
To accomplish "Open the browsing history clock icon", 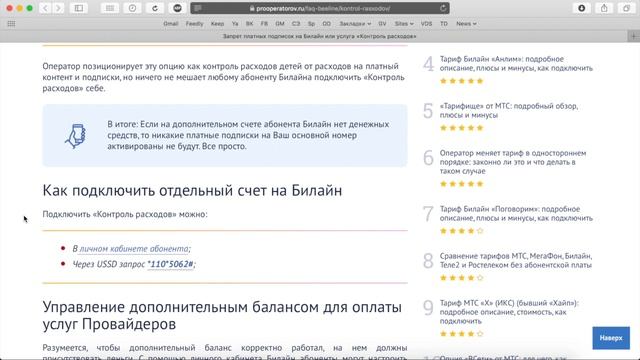I will click(x=132, y=8).
